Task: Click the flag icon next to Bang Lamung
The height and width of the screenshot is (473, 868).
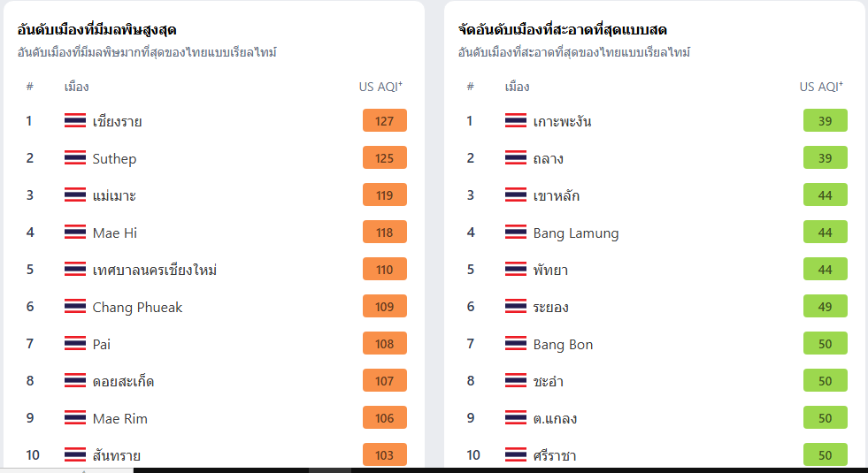Action: click(515, 232)
